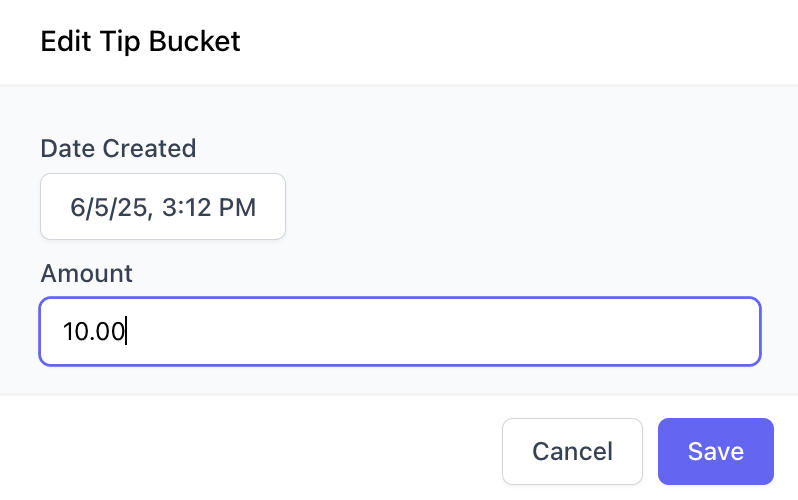Place the cursor after 10.00
798x500 pixels.
point(128,331)
